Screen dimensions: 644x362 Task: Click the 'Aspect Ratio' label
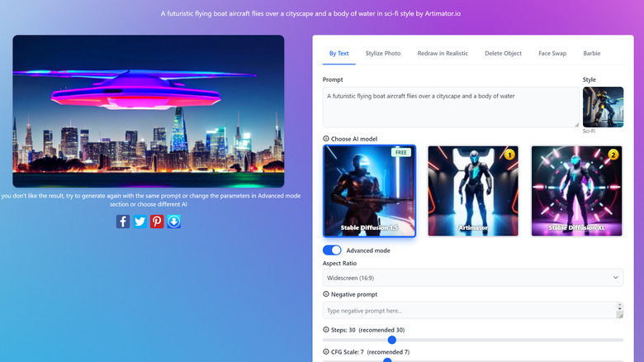click(339, 264)
